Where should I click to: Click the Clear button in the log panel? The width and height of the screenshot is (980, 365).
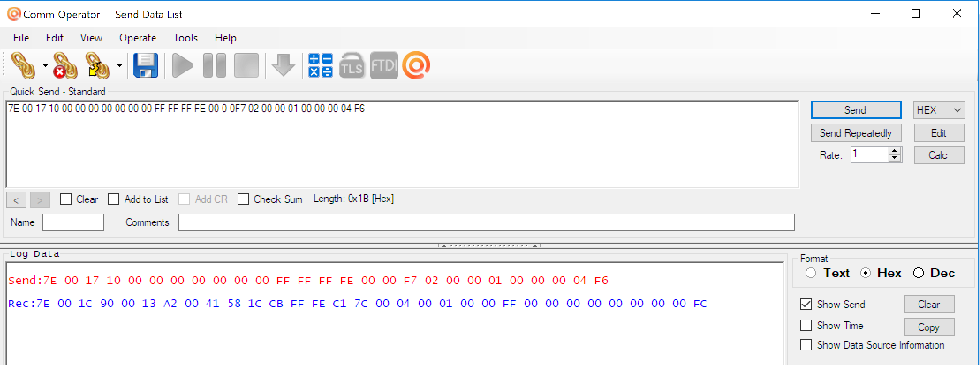click(929, 304)
